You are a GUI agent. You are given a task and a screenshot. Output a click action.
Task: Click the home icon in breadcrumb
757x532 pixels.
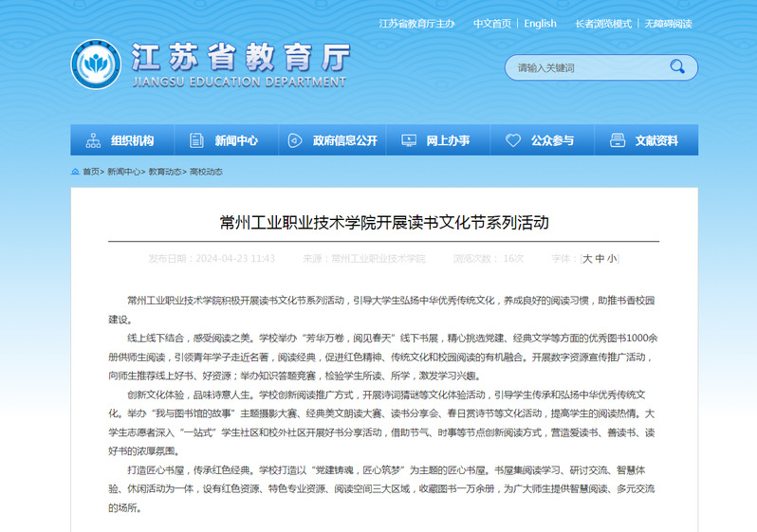(x=75, y=172)
